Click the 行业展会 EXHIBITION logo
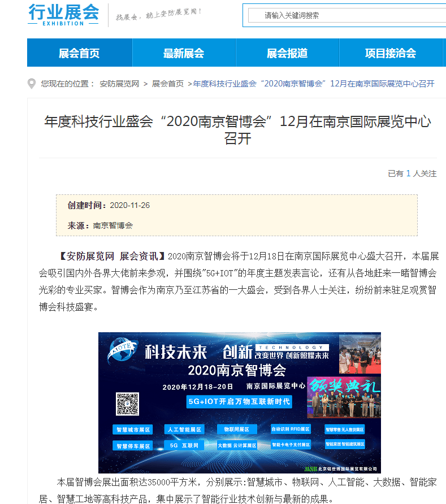This screenshot has width=446, height=504. [x=63, y=15]
